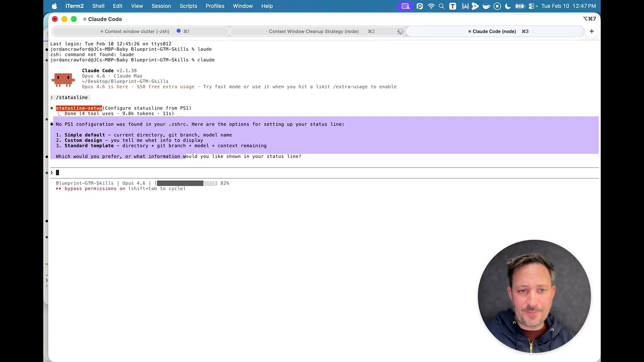Click the blue activity dot on first tab

tap(179, 31)
